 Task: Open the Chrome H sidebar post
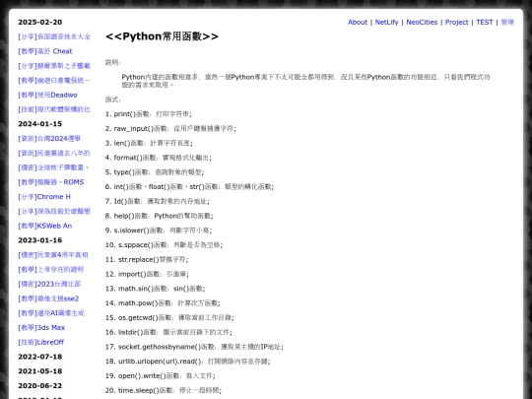(44, 197)
